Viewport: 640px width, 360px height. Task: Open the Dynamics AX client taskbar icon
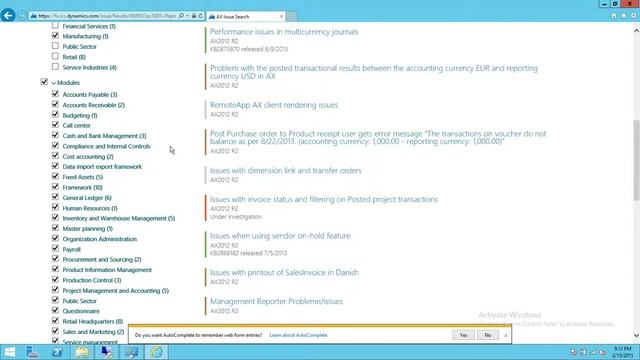click(x=107, y=352)
